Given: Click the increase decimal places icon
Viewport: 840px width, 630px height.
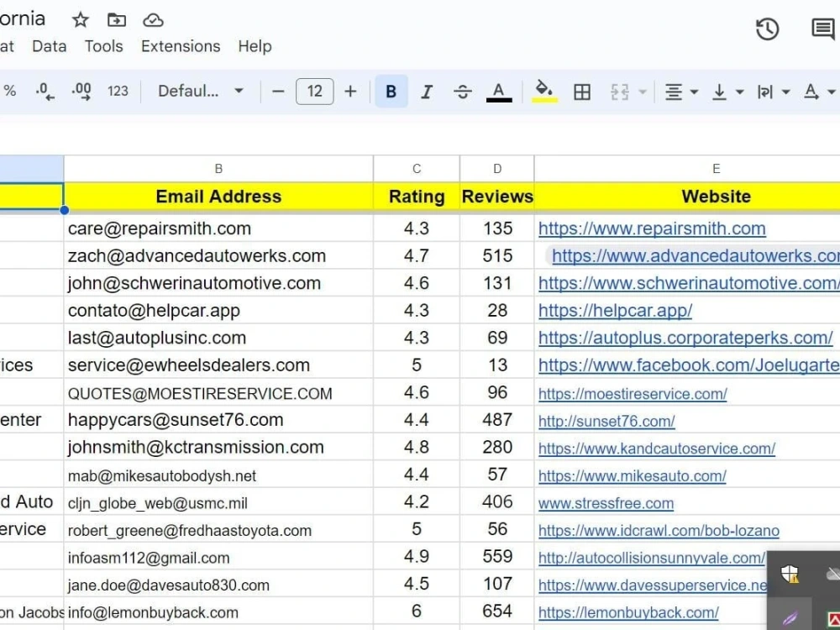Looking at the screenshot, I should pyautogui.click(x=81, y=91).
